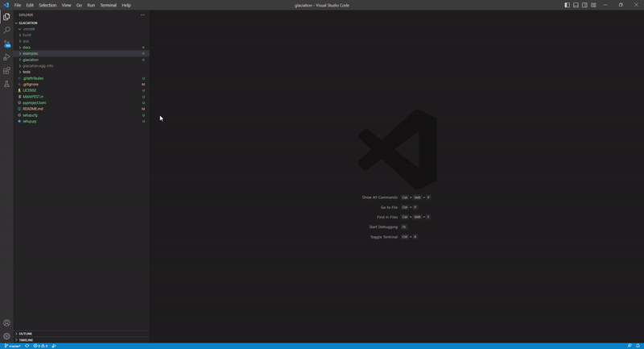Expand the TIMELINE section
Image resolution: width=644 pixels, height=349 pixels.
[26, 340]
